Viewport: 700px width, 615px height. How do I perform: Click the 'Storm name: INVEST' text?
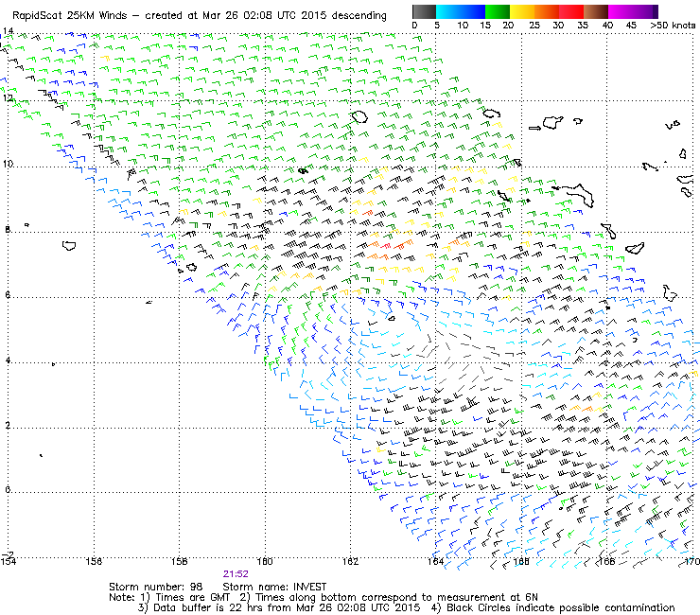click(274, 587)
